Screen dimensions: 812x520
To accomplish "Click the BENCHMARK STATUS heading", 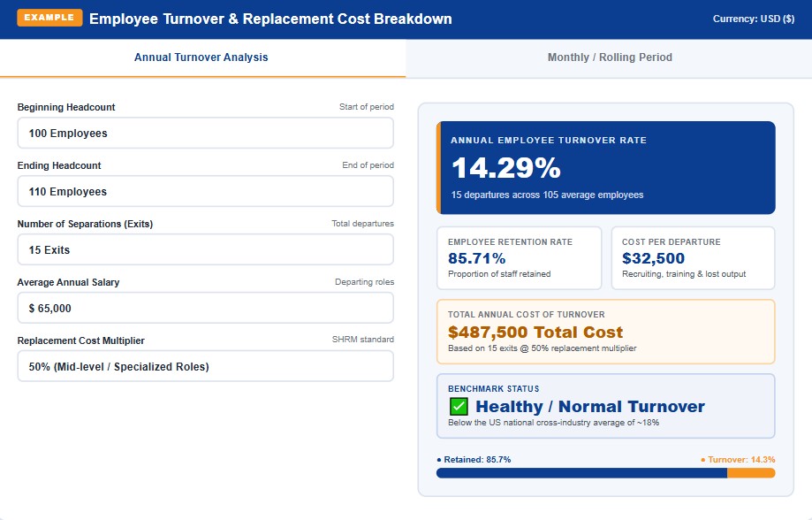I will tap(494, 389).
